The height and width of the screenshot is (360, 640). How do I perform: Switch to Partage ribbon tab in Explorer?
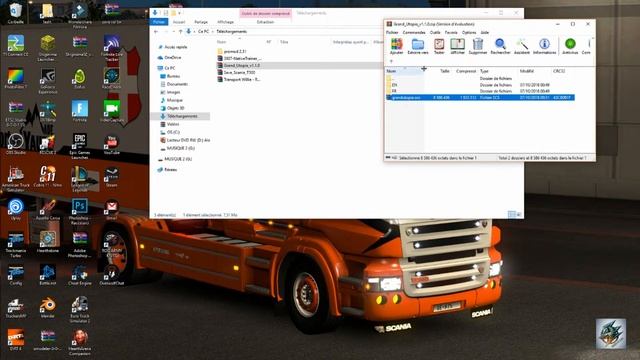201,22
